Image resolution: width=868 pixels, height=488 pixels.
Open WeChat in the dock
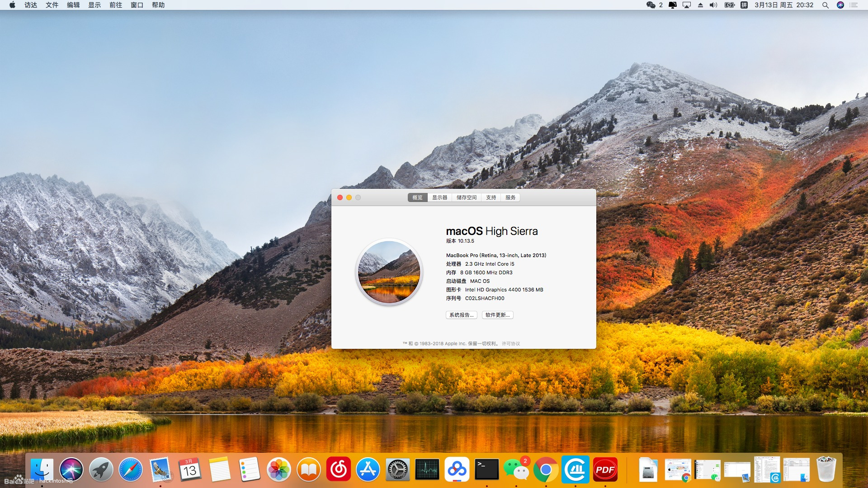(x=516, y=470)
